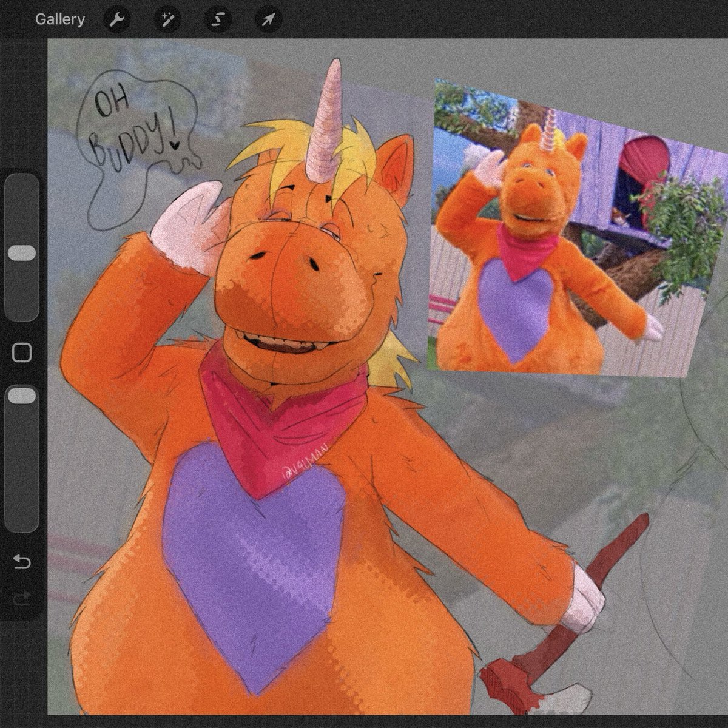The height and width of the screenshot is (728, 728).
Task: Tap the square modify button in sidebar
Action: 22,352
